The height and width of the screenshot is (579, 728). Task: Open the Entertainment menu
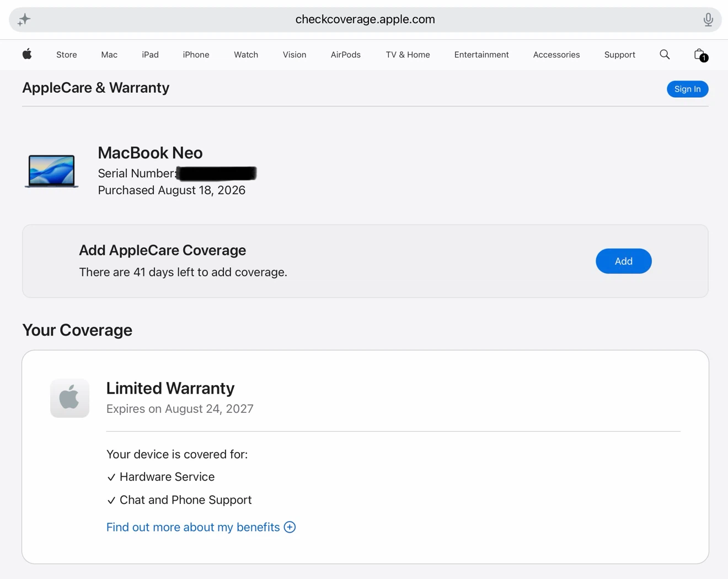click(481, 55)
